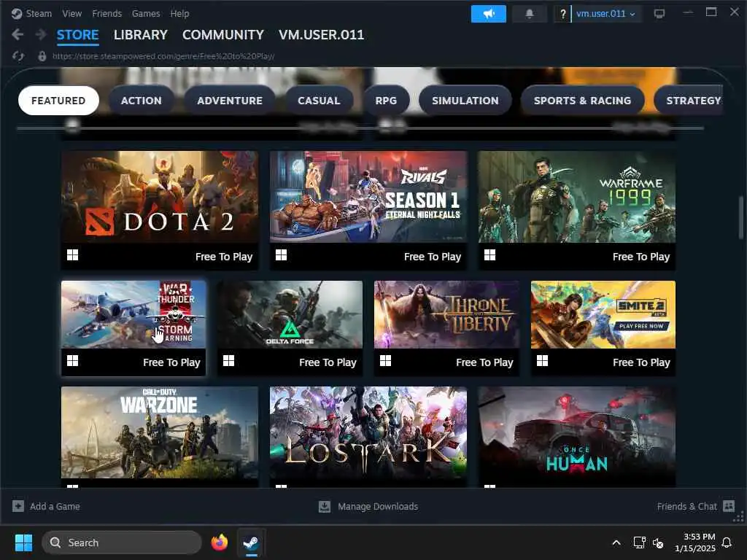Launch Firefox from the taskbar

coord(219,542)
